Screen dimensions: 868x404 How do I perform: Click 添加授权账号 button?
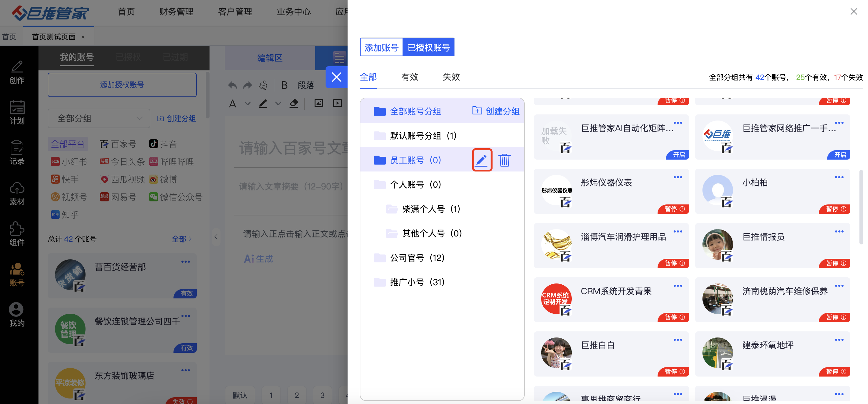122,85
